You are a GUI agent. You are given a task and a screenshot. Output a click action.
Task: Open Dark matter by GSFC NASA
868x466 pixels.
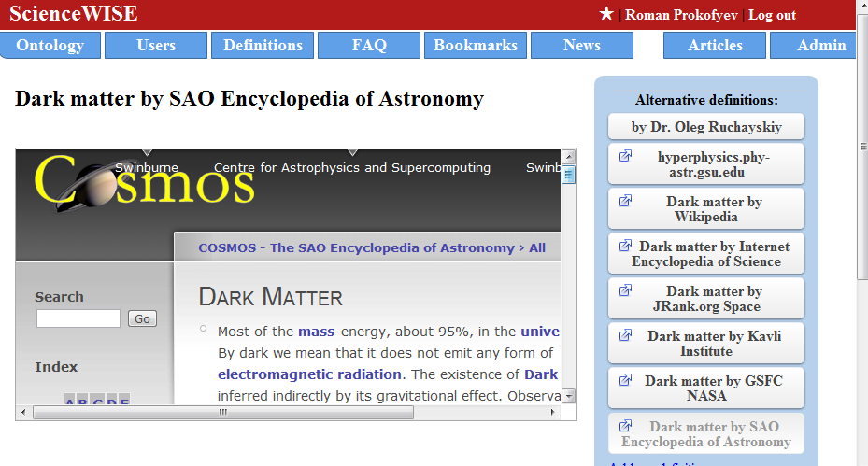point(706,388)
